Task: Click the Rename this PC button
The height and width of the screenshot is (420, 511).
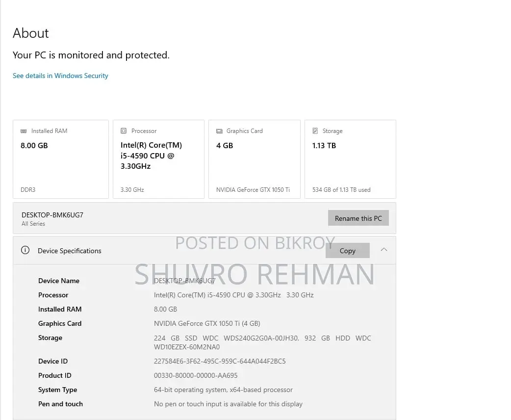Action: (x=358, y=218)
